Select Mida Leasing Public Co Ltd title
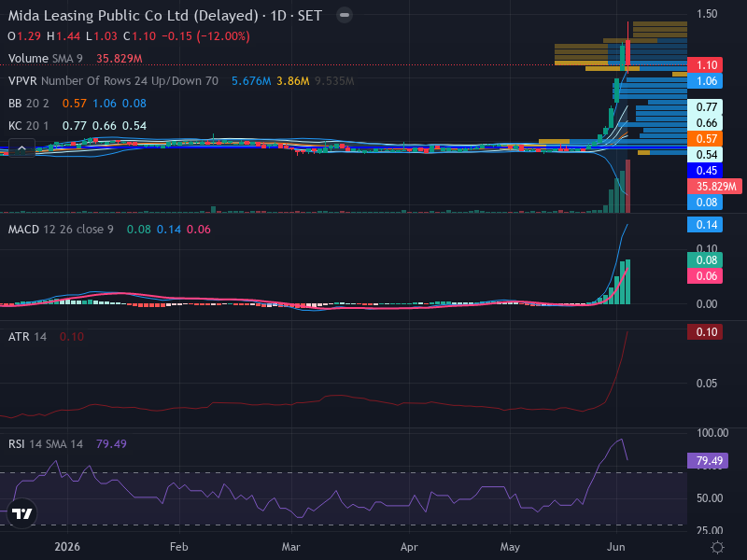This screenshot has height=560, width=747. (x=134, y=16)
